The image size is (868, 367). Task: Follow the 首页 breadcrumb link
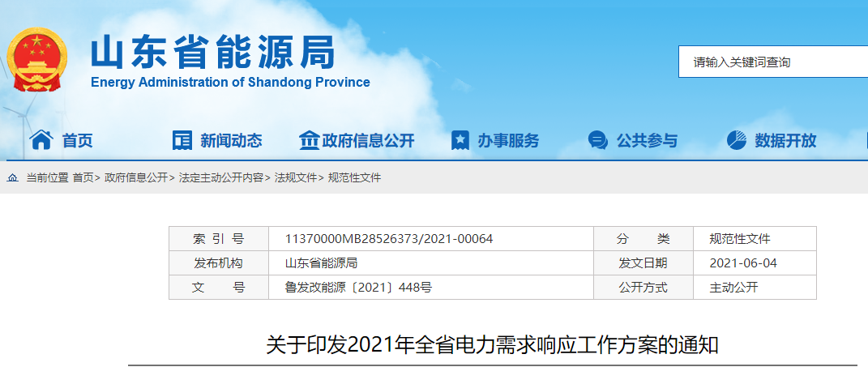[x=83, y=177]
